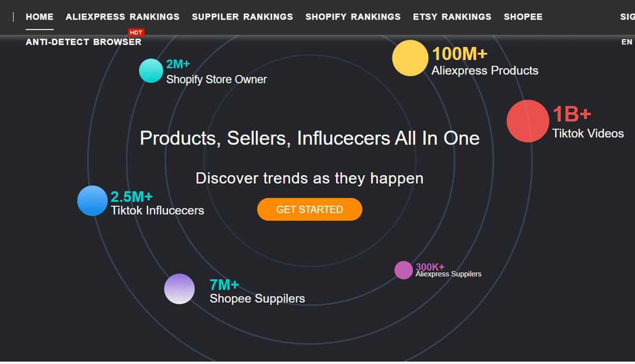Viewport: 635px width, 364px height.
Task: Click the Products, Sellers, Influcecers headline
Action: pos(310,138)
